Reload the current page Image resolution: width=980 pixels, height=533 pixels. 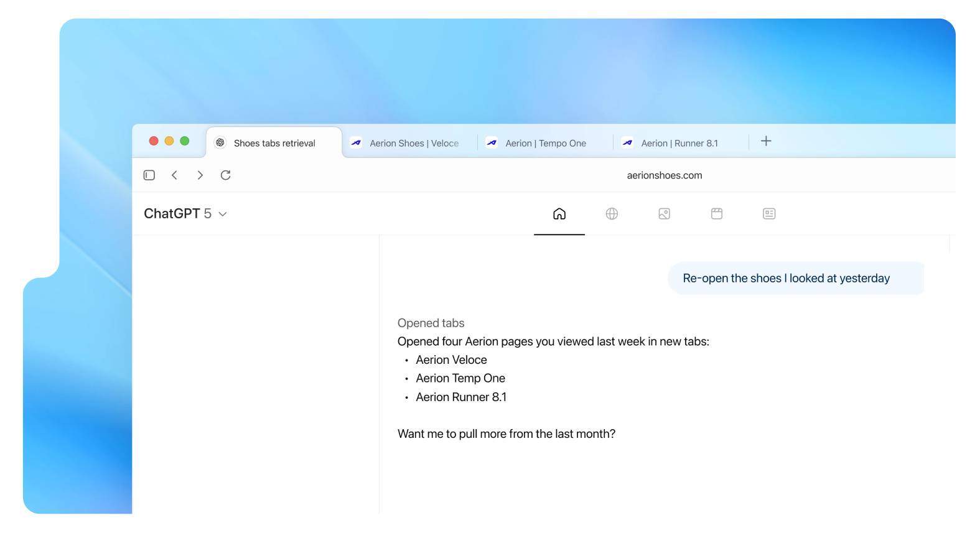225,175
